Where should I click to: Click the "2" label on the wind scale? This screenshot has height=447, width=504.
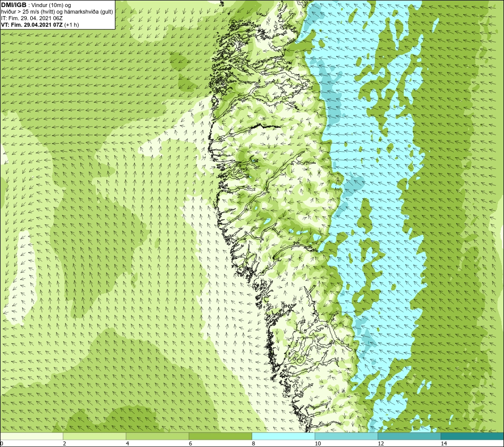65,443
